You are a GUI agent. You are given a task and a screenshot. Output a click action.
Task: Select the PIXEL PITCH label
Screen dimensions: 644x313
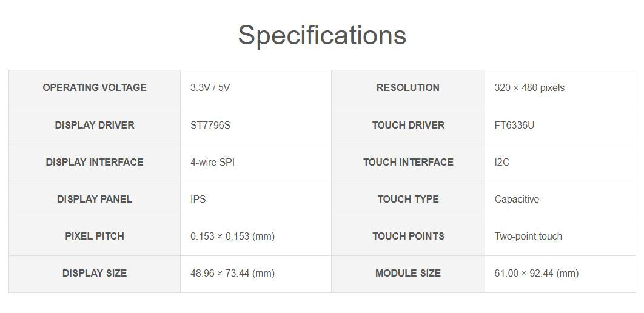[95, 237]
